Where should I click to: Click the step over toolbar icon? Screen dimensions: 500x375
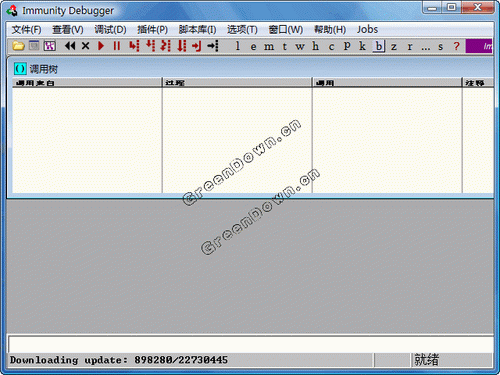pyautogui.click(x=150, y=46)
